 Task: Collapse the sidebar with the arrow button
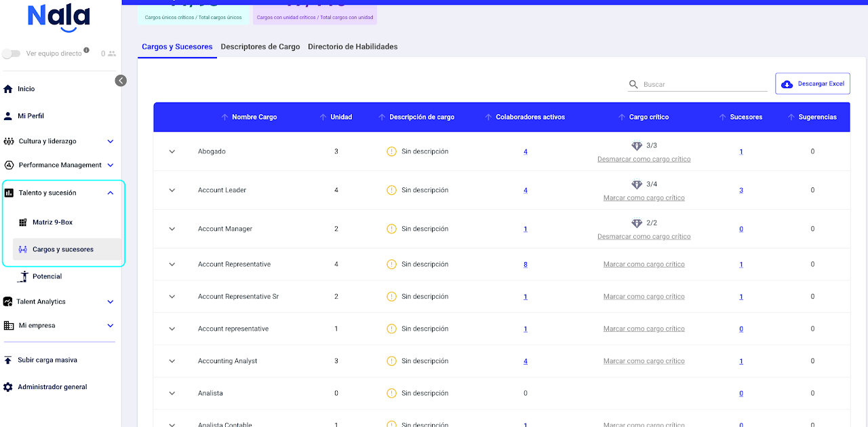point(121,81)
